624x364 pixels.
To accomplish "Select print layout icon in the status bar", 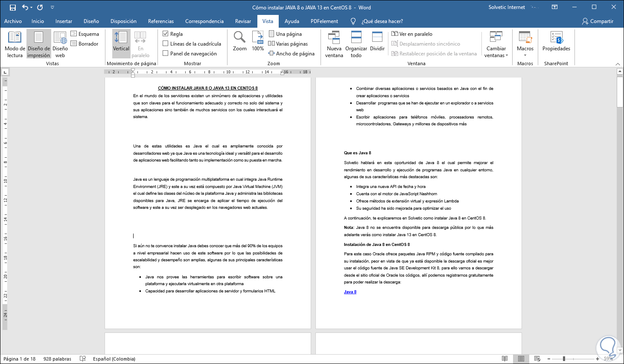I will (x=521, y=359).
